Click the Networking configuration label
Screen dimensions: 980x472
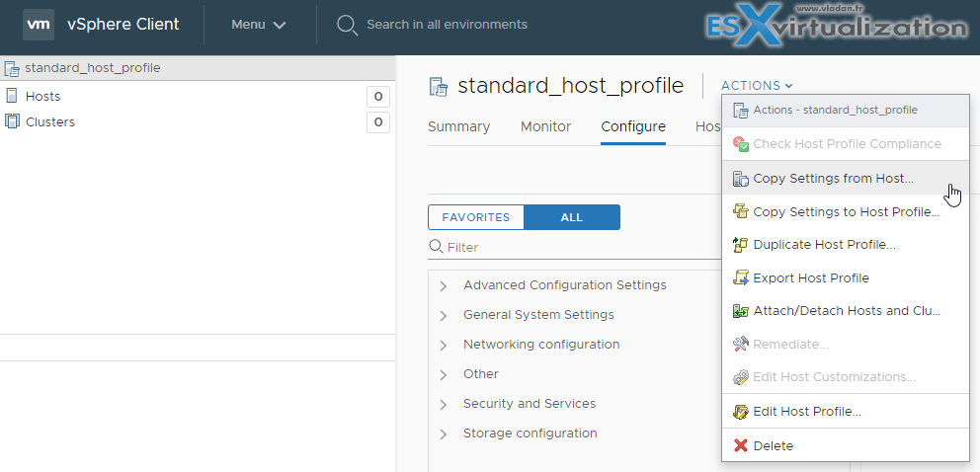tap(541, 344)
